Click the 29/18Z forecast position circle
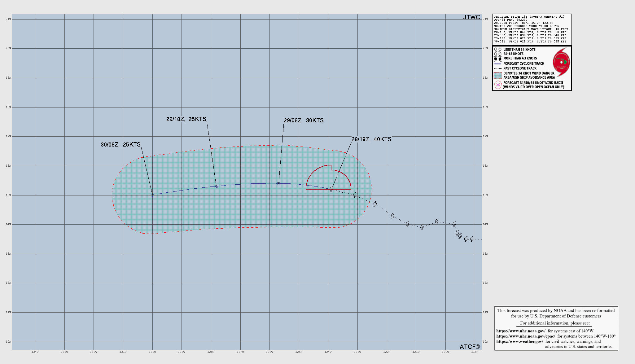 217,186
